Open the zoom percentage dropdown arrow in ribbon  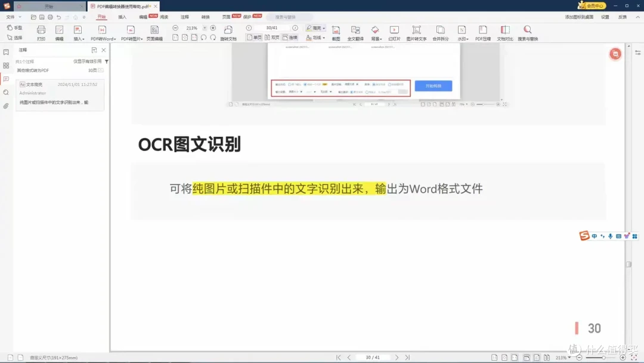tap(205, 28)
